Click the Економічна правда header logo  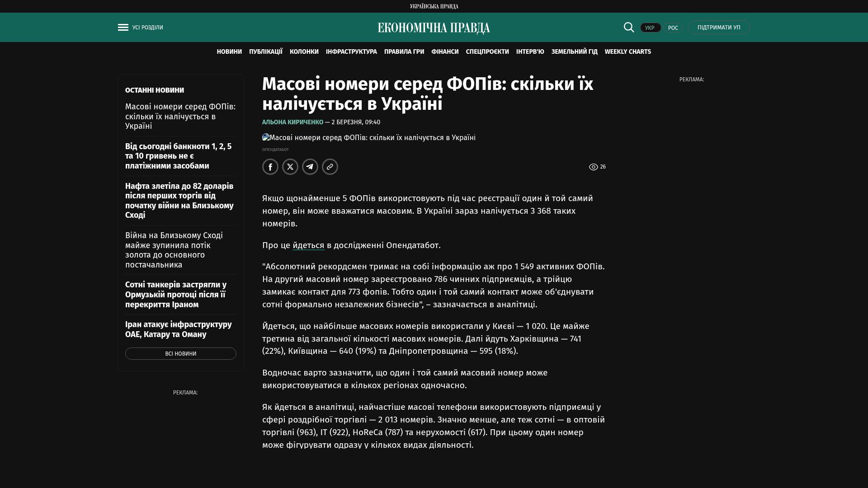pos(434,28)
